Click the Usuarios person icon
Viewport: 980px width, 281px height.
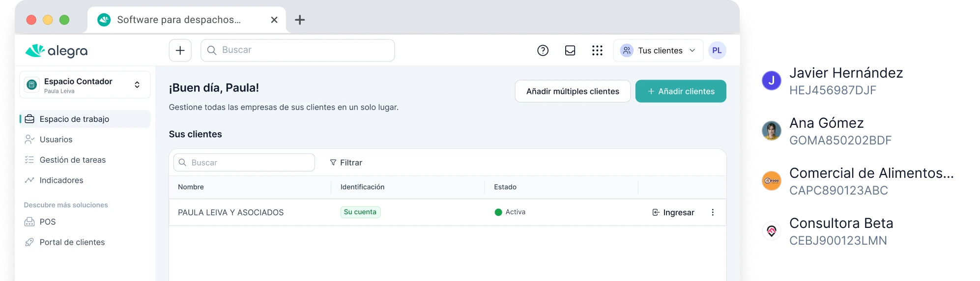pos(29,140)
